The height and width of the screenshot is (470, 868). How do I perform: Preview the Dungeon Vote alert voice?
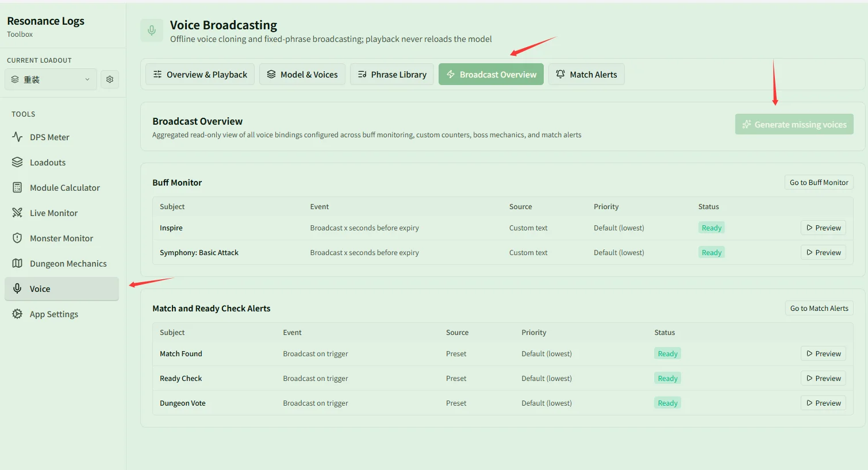(x=823, y=403)
